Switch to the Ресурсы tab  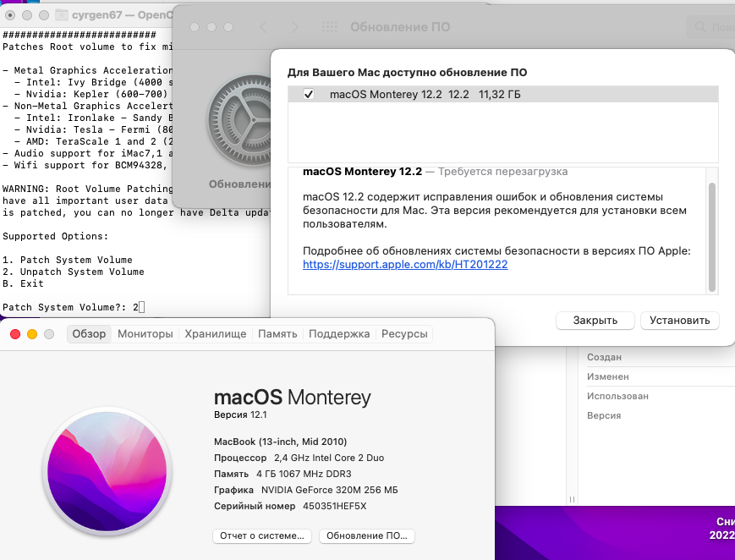click(x=404, y=334)
